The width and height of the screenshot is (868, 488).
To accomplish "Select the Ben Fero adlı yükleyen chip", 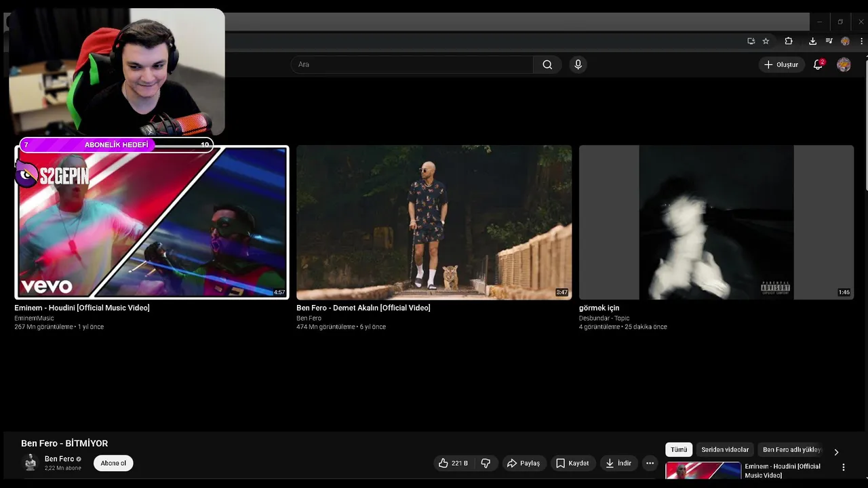I will [791, 449].
